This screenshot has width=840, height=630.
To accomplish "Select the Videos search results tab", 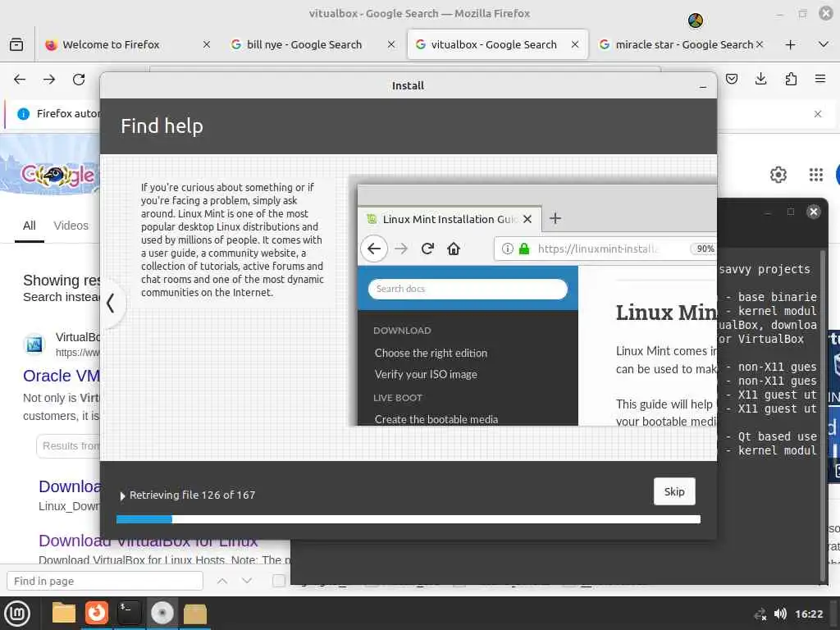I will point(71,226).
